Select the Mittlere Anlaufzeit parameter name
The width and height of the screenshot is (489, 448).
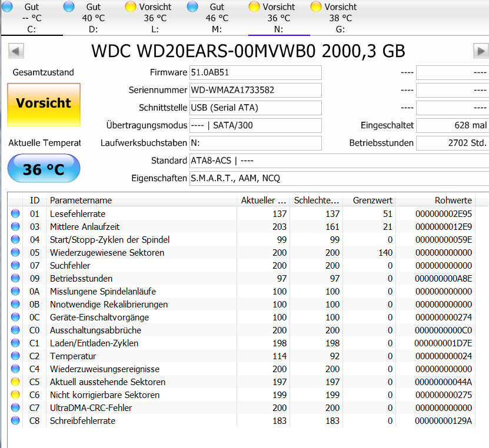pos(85,227)
